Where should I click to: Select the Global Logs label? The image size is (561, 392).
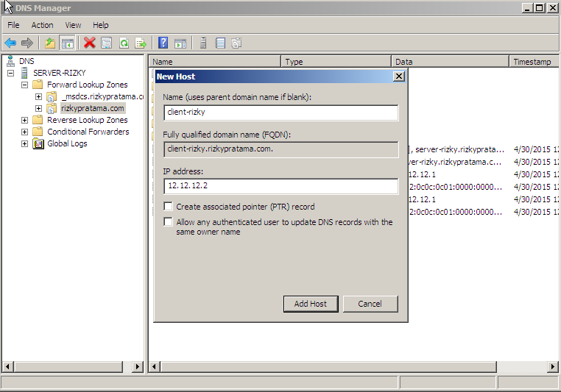67,143
